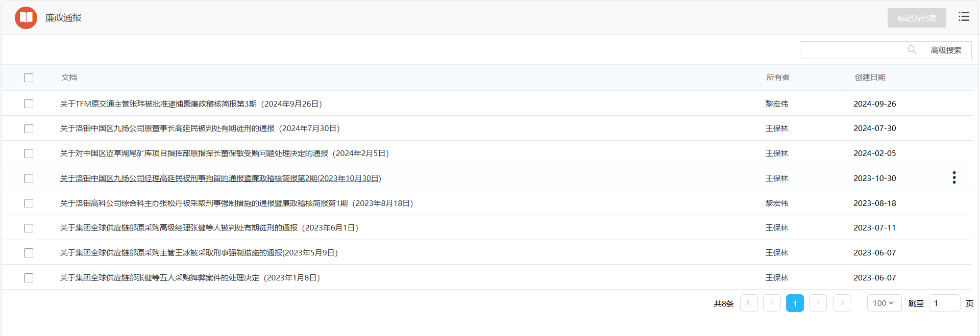Image resolution: width=980 pixels, height=336 pixels.
Task: Click the date 2024-07-30
Action: coord(874,128)
